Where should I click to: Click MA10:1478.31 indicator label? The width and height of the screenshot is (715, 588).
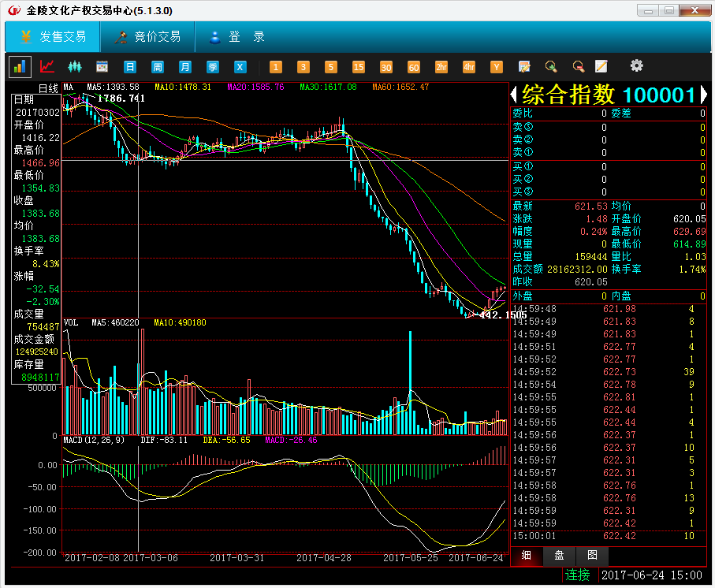pyautogui.click(x=183, y=87)
